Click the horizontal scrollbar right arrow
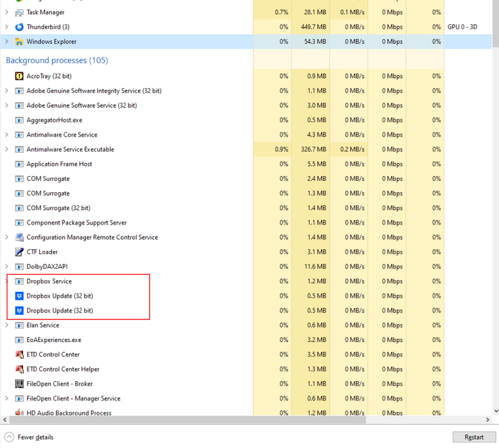 (488, 420)
